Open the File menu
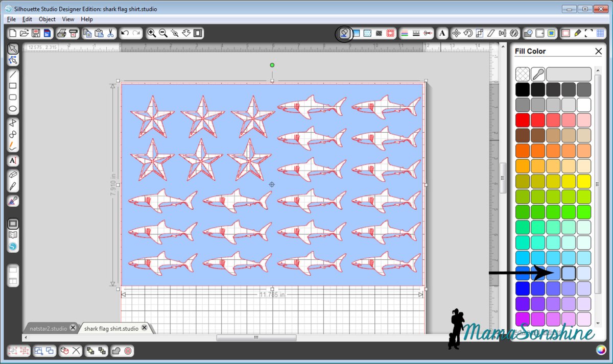The image size is (613, 364). click(11, 19)
